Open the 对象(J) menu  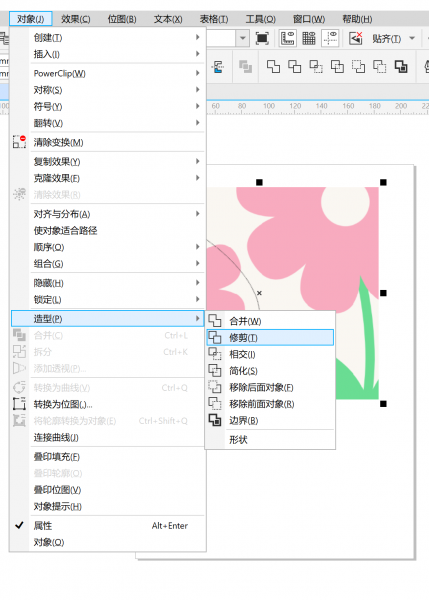[31, 19]
